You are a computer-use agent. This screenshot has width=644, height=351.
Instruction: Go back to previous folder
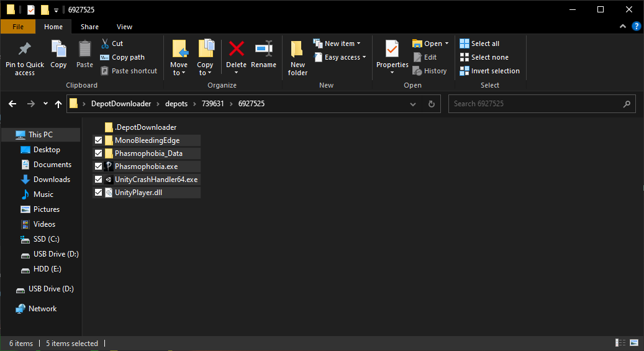click(13, 104)
